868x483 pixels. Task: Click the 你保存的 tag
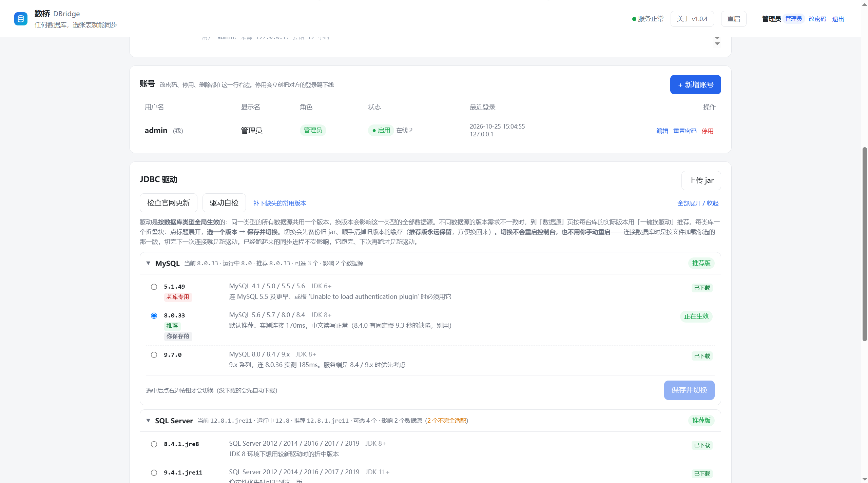click(178, 336)
